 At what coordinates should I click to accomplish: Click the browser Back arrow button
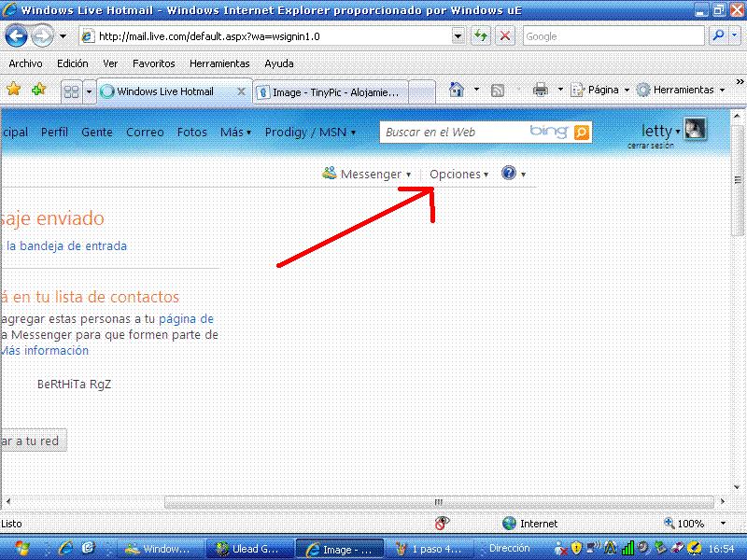[16, 36]
